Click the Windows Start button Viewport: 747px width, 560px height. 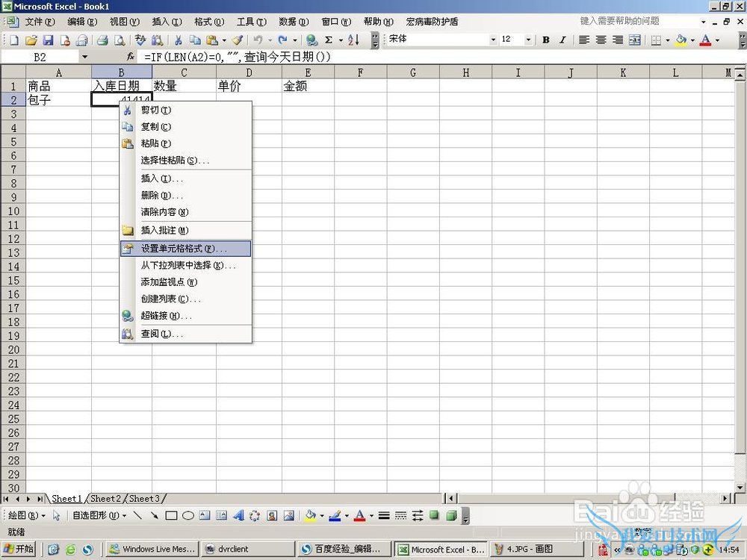tap(19, 549)
